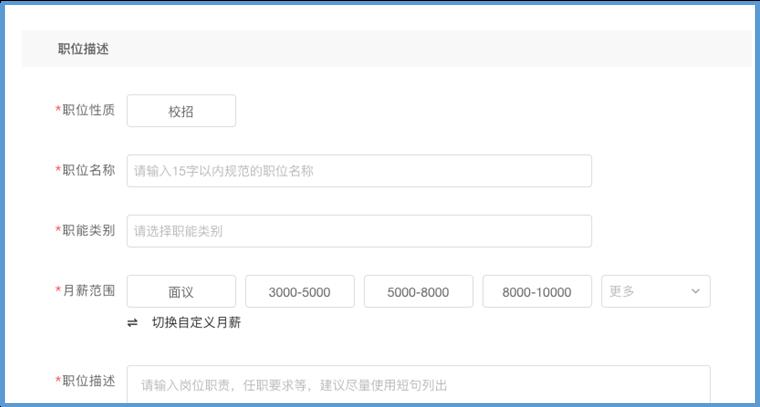
Task: Click the 职位性质 field label
Action: coord(89,110)
